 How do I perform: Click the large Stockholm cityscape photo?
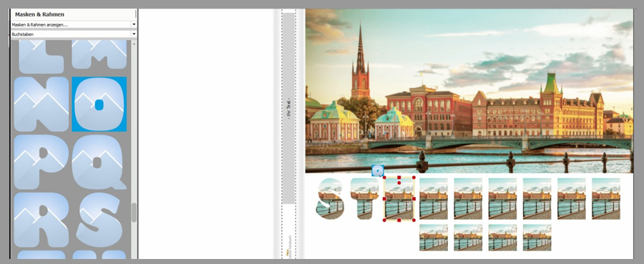pyautogui.click(x=469, y=91)
